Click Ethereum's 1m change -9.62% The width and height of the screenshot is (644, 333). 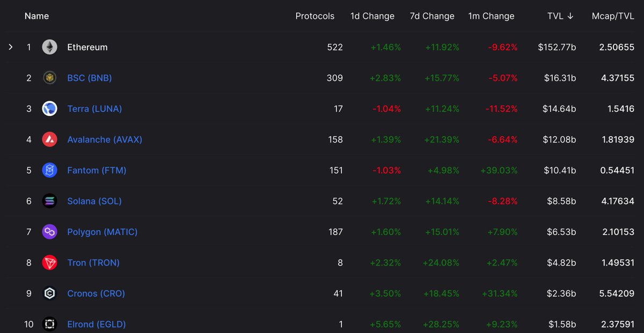click(x=503, y=47)
